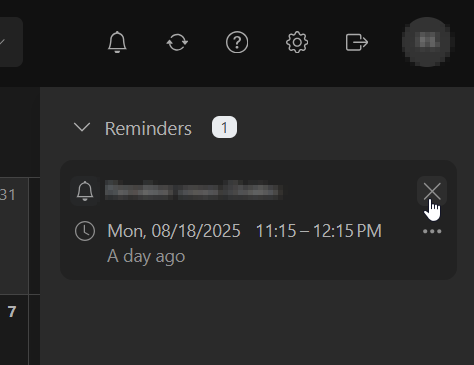Dismiss the reminder with the X button
The height and width of the screenshot is (365, 474).
coord(432,191)
